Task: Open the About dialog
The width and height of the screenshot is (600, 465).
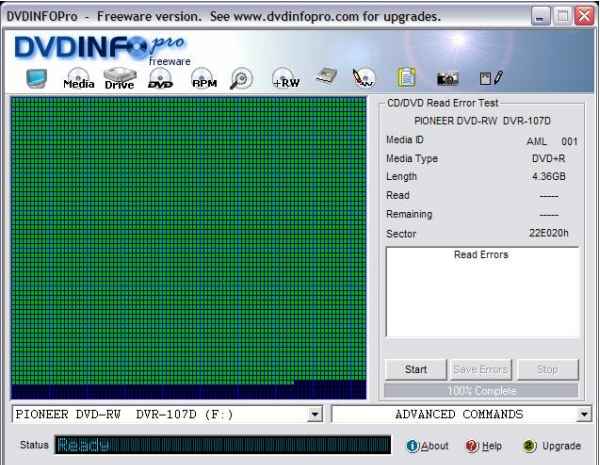Action: pos(427,446)
